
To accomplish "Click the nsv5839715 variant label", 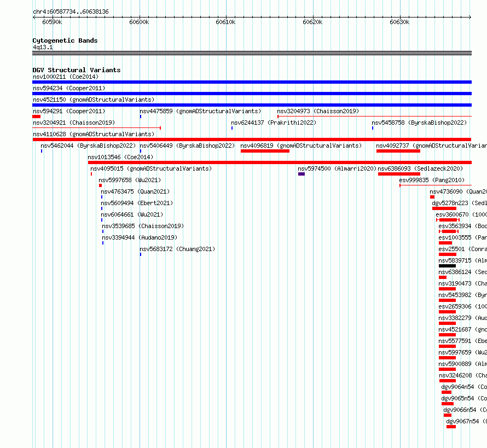I will [x=462, y=260].
